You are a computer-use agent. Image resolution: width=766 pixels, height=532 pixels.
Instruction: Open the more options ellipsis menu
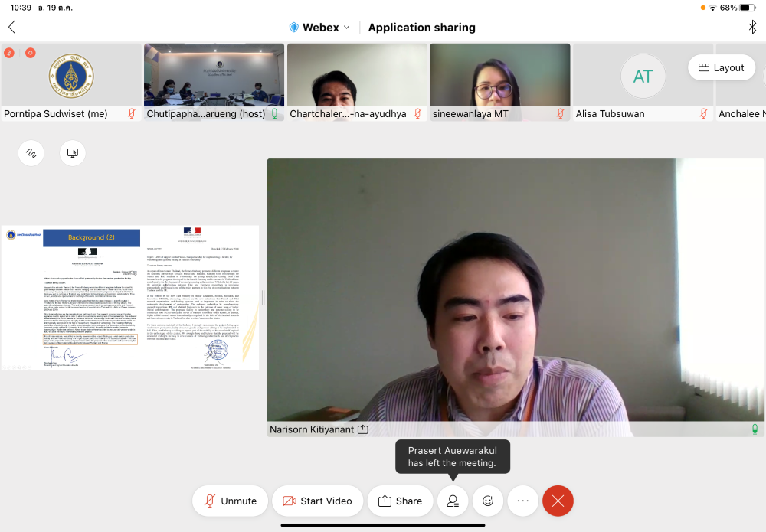pos(523,501)
